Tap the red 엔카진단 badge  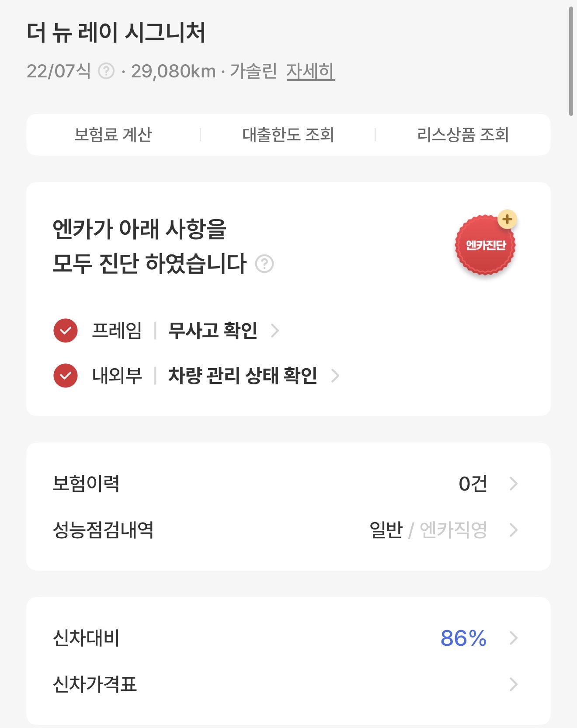coord(484,246)
